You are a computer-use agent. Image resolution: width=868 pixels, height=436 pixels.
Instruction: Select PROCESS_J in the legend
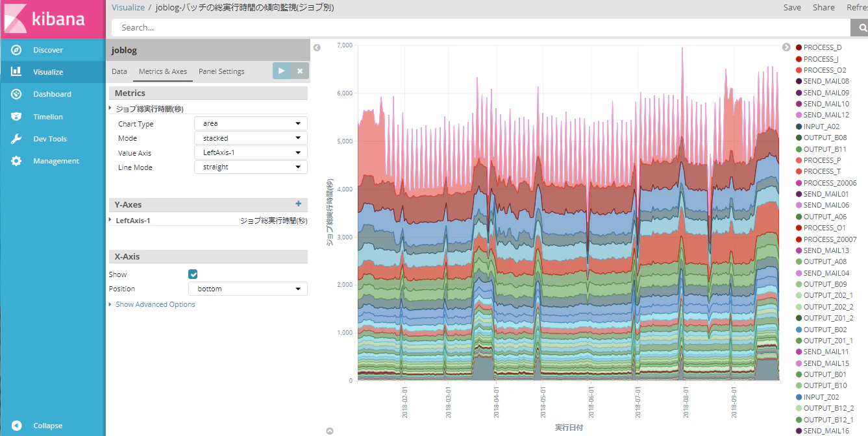point(821,59)
